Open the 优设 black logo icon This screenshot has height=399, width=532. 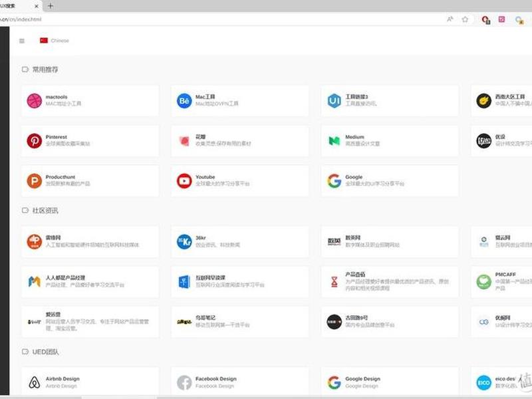[x=484, y=140]
